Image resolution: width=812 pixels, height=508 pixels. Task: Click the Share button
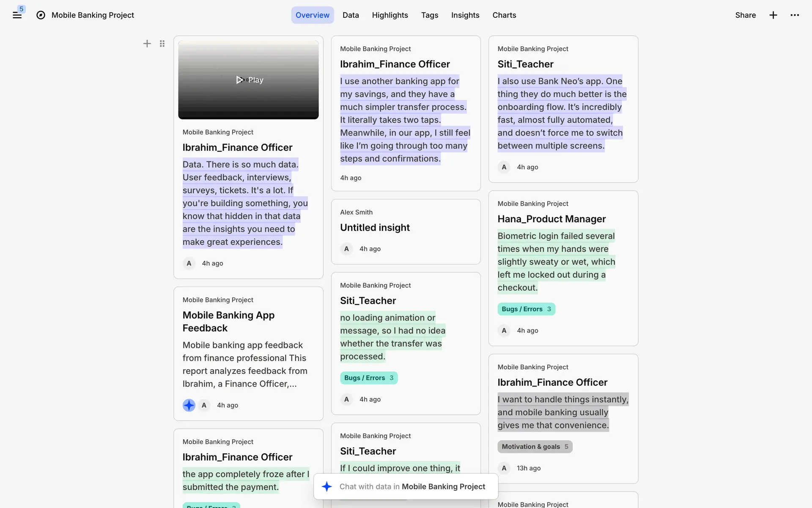click(745, 15)
